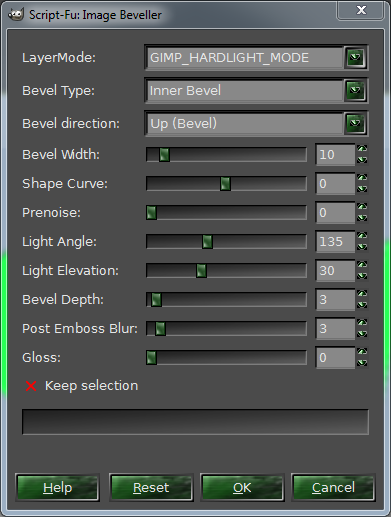Click the Prenoise slider handle
391x517 pixels.
click(x=151, y=213)
